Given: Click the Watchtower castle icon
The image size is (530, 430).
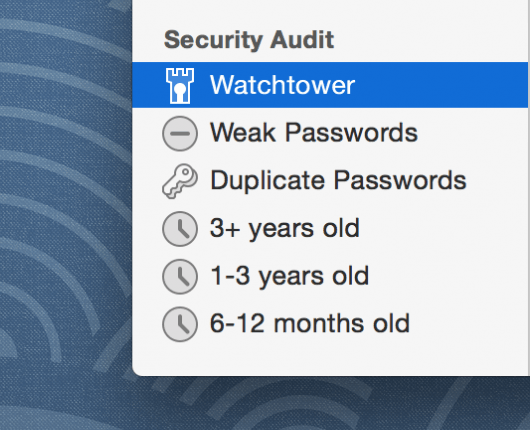Looking at the screenshot, I should [180, 85].
